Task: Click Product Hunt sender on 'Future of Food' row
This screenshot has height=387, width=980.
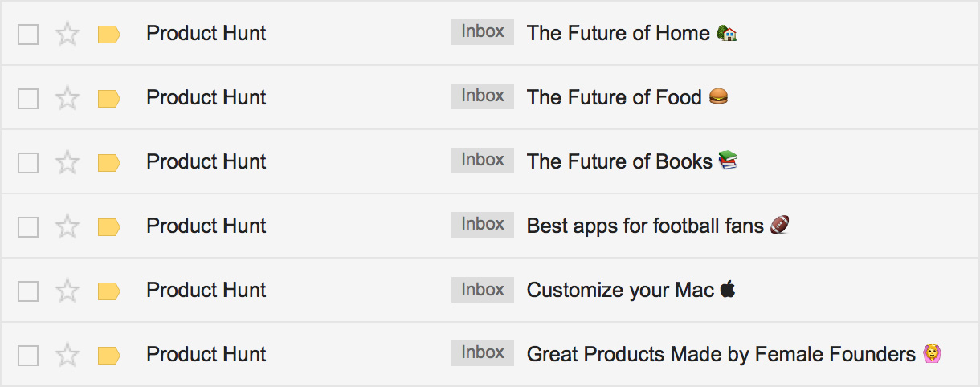Action: [x=206, y=97]
